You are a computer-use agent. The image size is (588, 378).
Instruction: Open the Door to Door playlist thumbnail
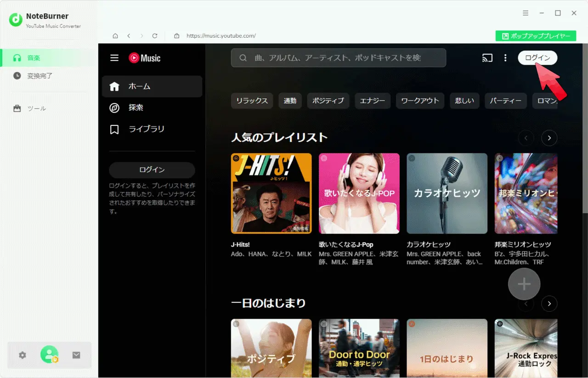359,348
